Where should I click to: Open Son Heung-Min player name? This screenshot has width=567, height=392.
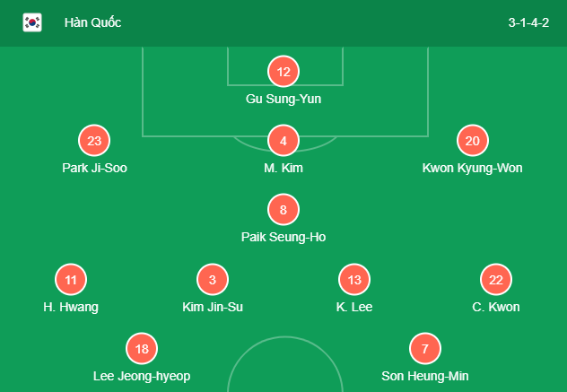(425, 376)
